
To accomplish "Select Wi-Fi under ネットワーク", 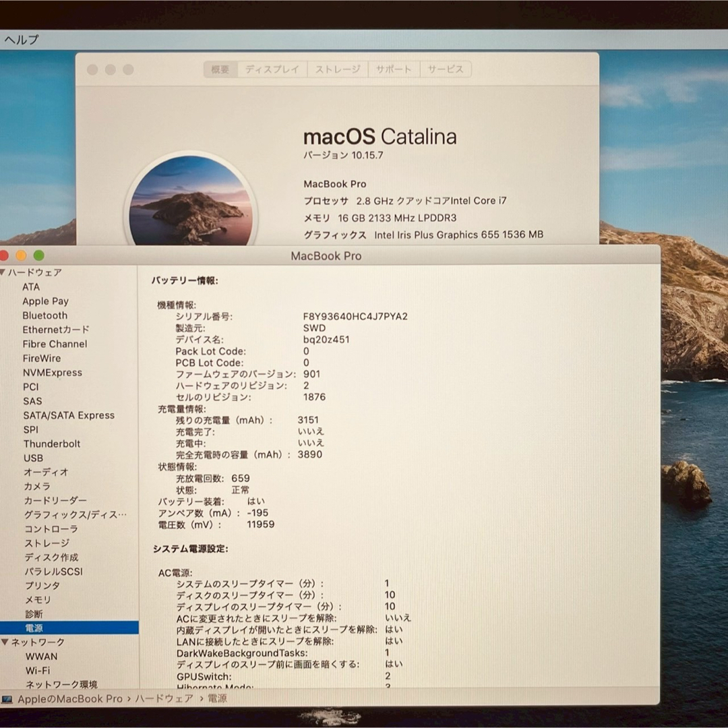I will coord(38,671).
